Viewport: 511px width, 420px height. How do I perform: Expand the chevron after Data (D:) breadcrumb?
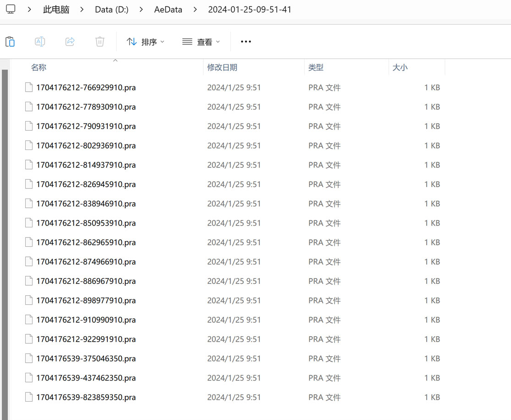[141, 10]
